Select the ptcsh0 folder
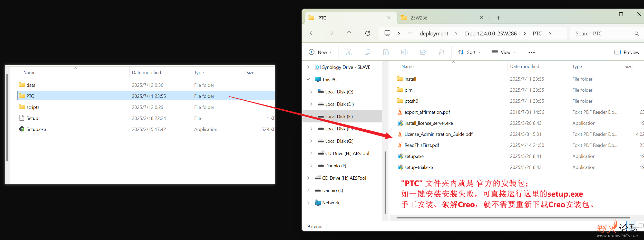The image size is (644, 240). click(411, 101)
